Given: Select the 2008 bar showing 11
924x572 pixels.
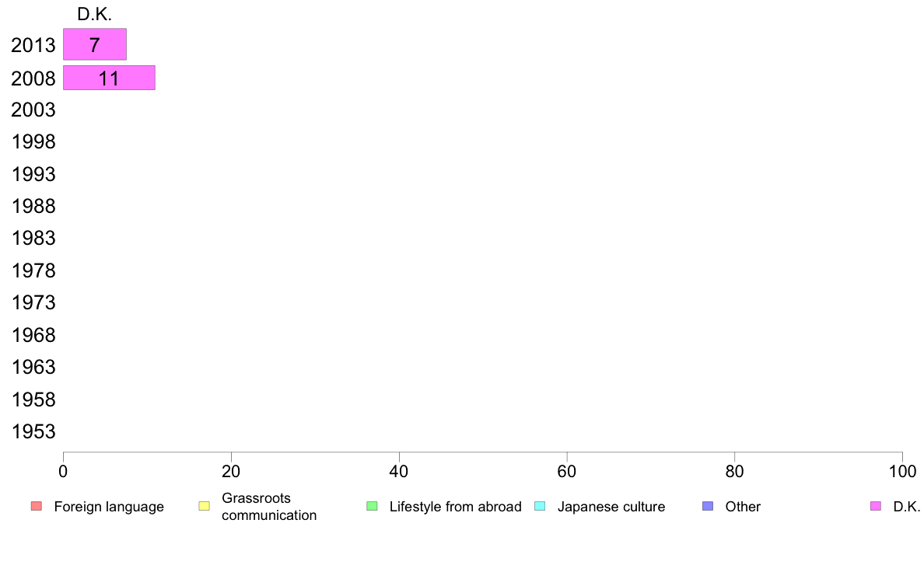Looking at the screenshot, I should pyautogui.click(x=109, y=78).
